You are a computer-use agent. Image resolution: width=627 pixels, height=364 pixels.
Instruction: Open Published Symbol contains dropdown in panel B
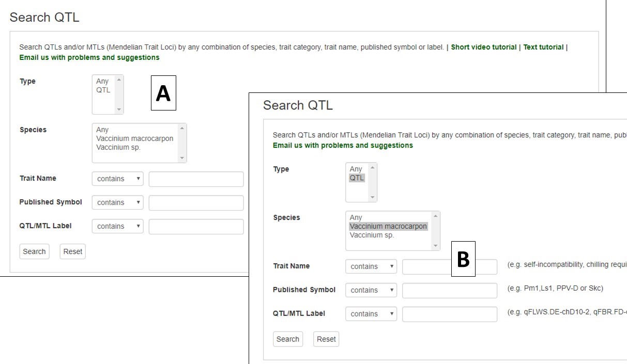tap(371, 290)
